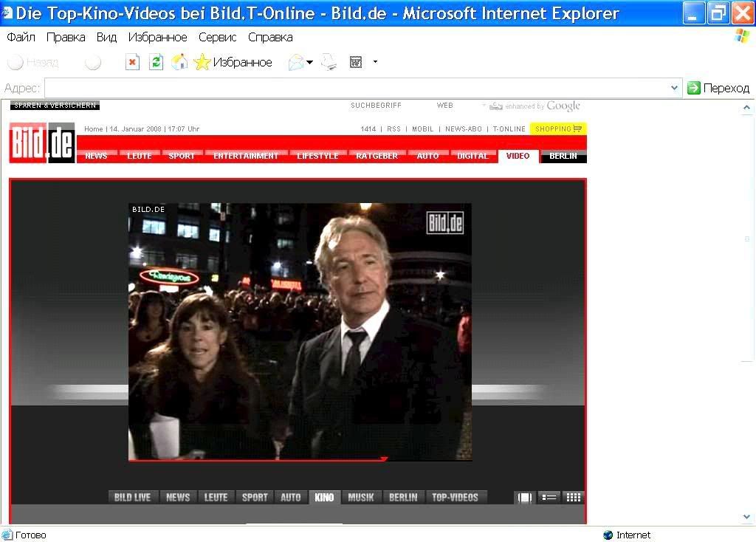
Task: Click the Bild.de logo on the page
Action: (42, 143)
